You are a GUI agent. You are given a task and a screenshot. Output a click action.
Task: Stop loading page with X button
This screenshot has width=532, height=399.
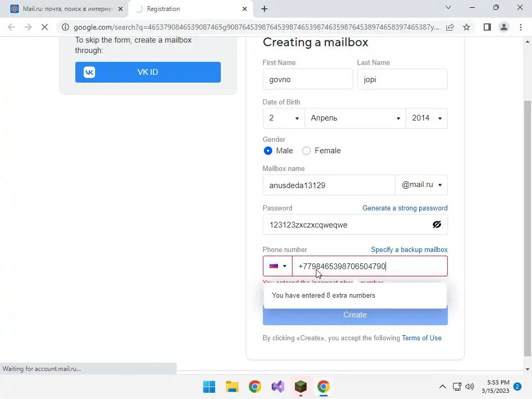click(x=45, y=27)
